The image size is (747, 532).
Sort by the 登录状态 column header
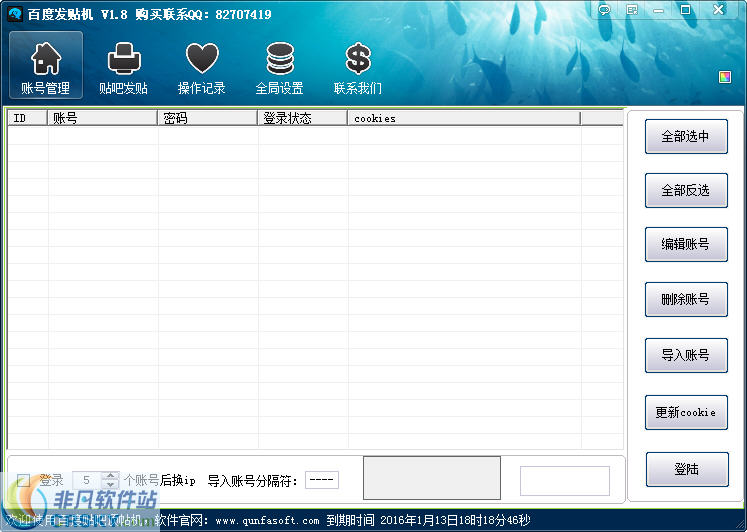click(303, 118)
